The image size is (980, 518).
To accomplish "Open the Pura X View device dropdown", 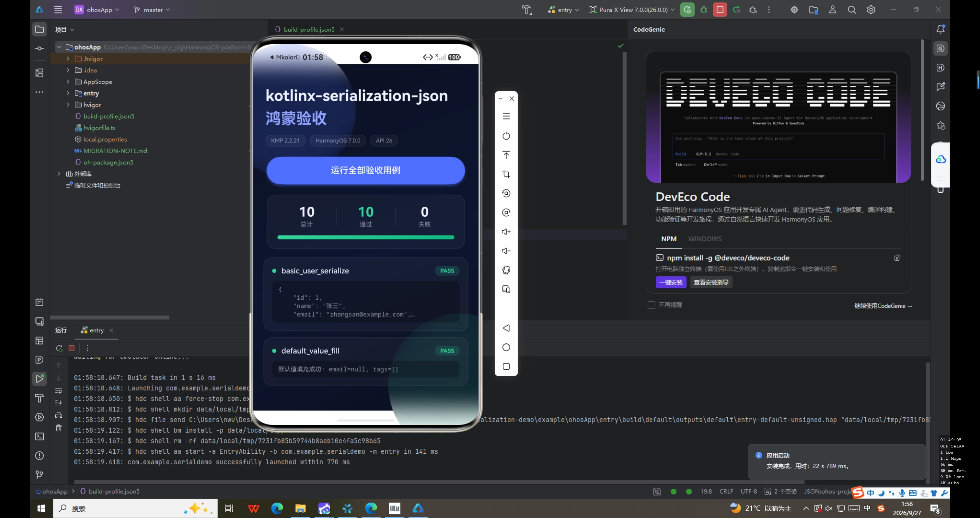I will [632, 9].
